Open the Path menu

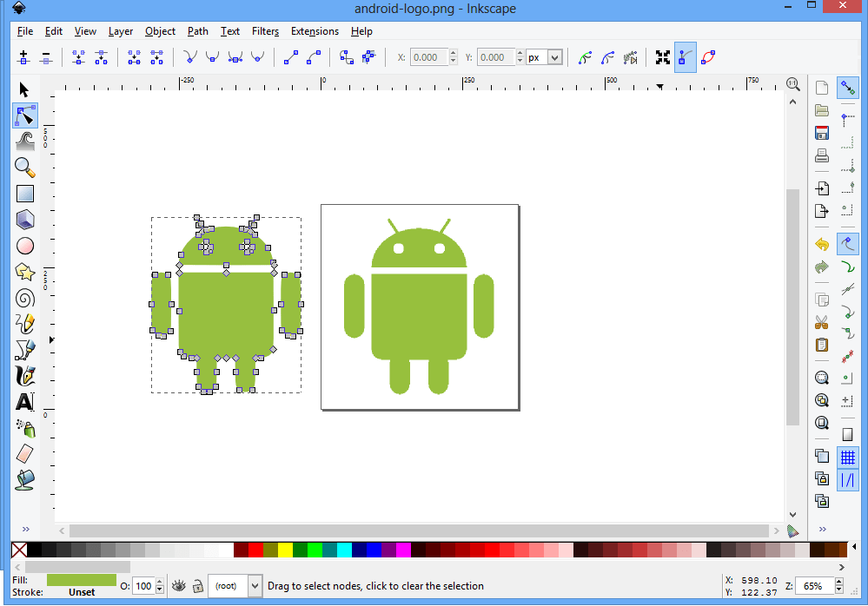tap(197, 31)
